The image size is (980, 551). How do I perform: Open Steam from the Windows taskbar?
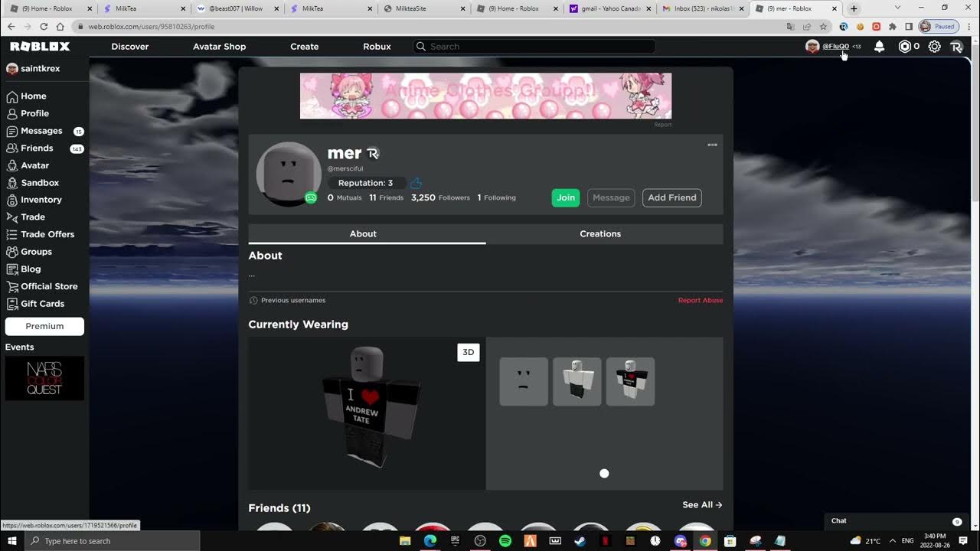[580, 541]
